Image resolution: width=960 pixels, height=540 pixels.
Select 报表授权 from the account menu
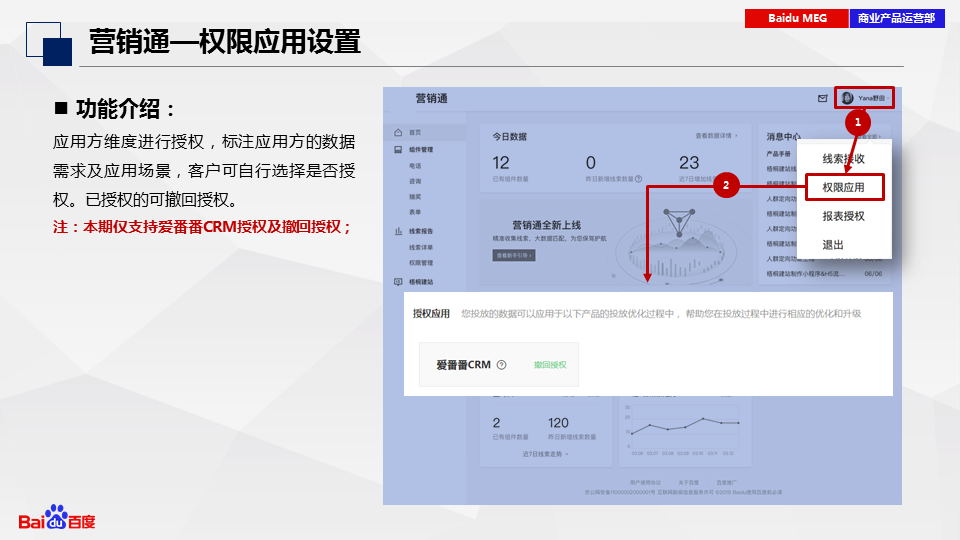[x=843, y=216]
